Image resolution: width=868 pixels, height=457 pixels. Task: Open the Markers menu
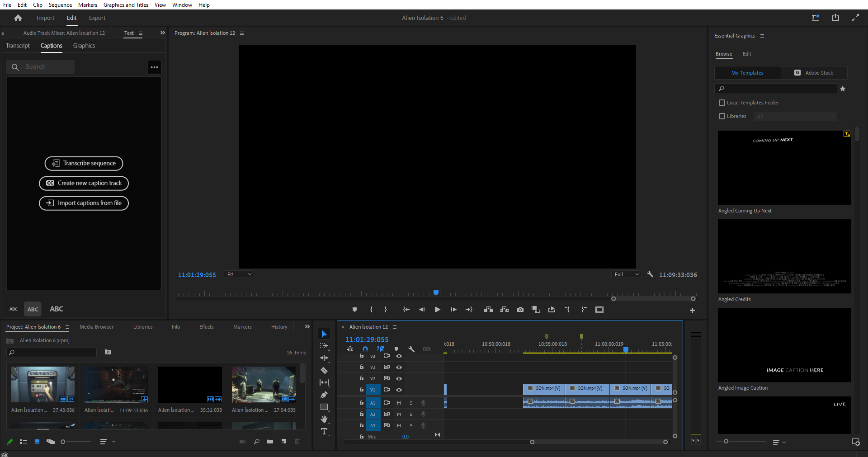(x=87, y=5)
